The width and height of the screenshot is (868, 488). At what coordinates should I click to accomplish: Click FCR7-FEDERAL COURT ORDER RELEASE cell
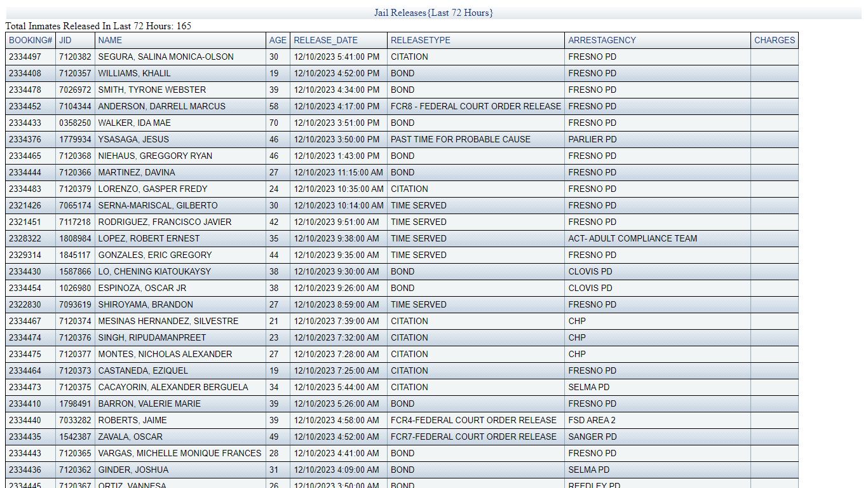[x=473, y=437]
